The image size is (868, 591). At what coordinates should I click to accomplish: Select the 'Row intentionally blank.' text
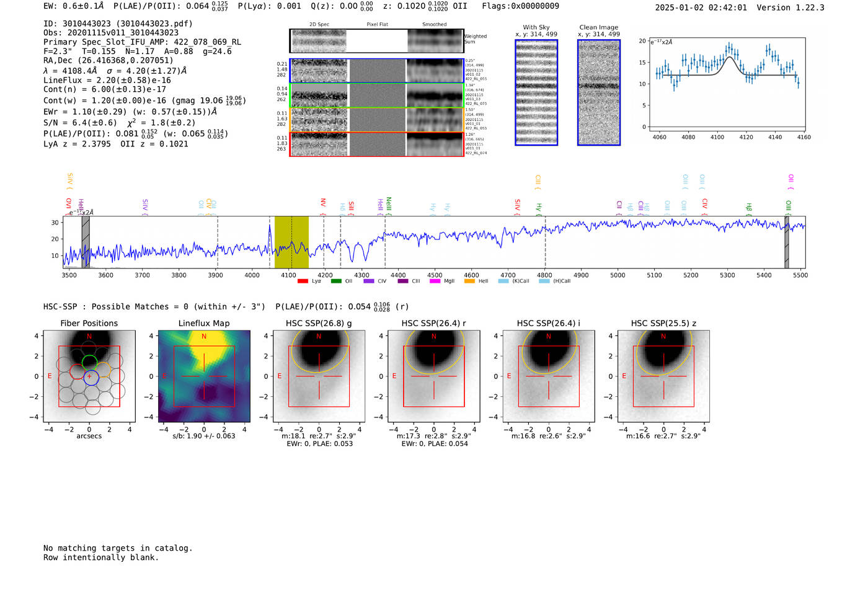pyautogui.click(x=101, y=558)
